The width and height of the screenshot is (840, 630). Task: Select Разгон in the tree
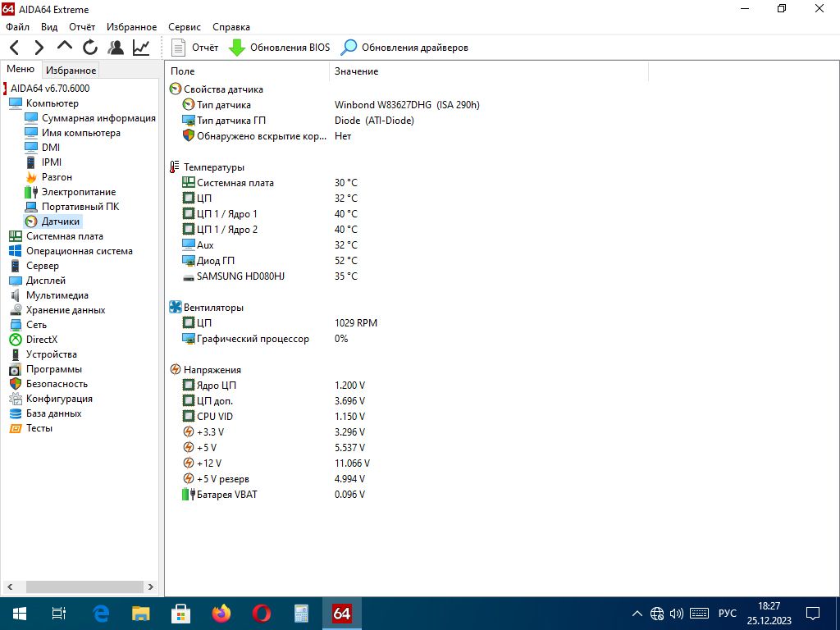(57, 177)
